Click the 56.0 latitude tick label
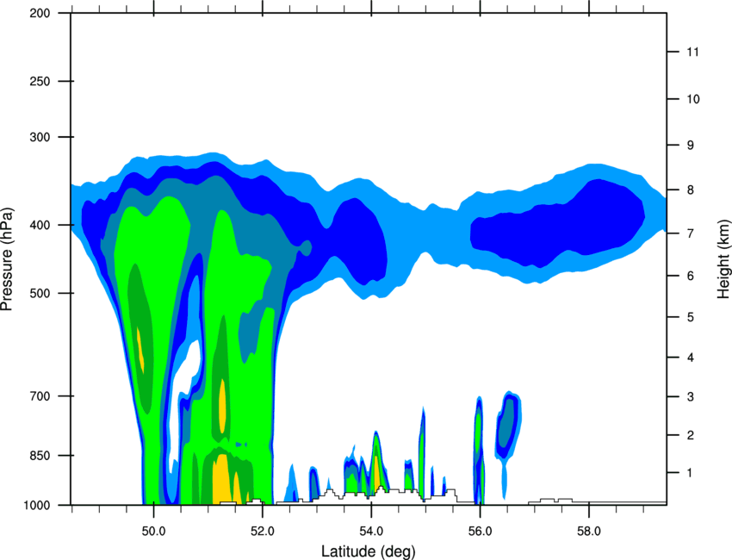732x560 pixels. [x=480, y=532]
